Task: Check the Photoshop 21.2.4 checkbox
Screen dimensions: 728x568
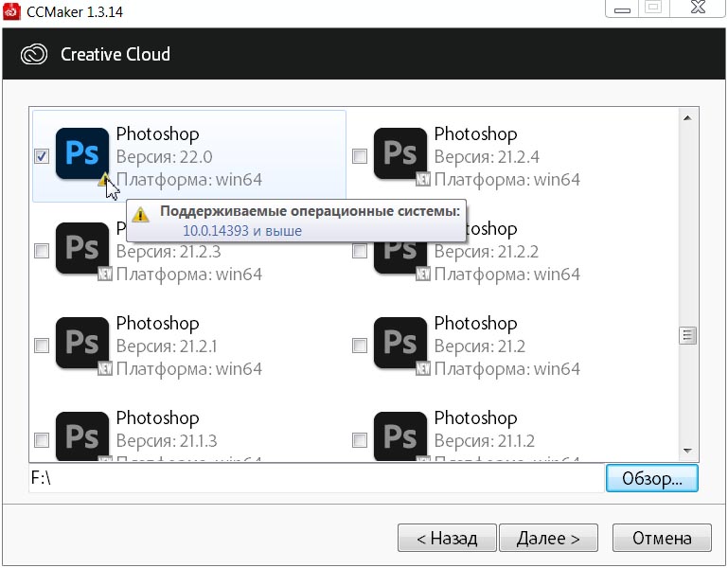Action: (x=360, y=156)
